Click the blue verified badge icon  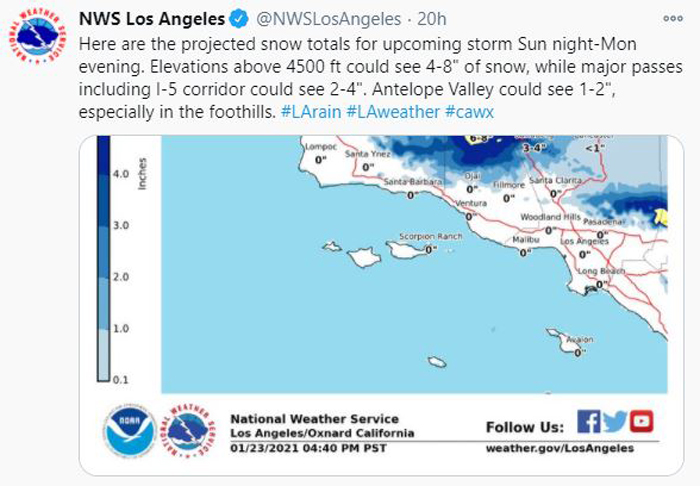239,19
